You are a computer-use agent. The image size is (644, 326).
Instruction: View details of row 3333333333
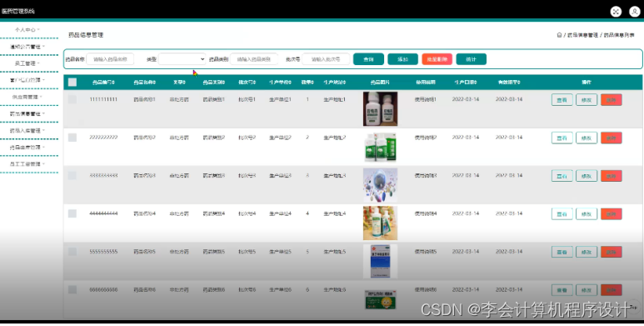pyautogui.click(x=562, y=176)
